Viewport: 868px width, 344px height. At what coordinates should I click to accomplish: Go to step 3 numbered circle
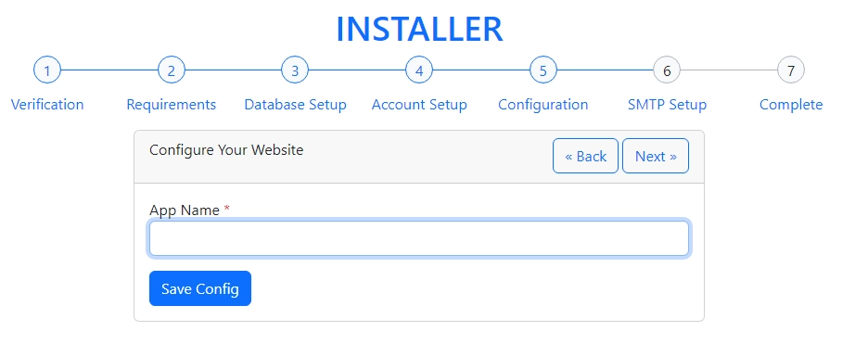295,70
